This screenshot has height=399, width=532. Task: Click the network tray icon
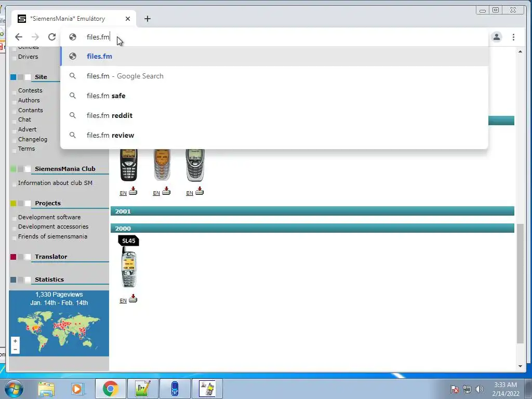pos(467,389)
